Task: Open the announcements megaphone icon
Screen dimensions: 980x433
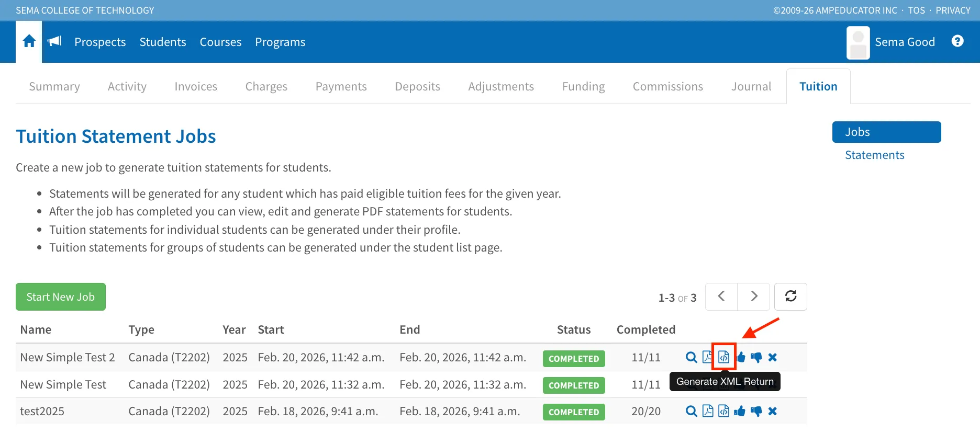Action: coord(55,41)
